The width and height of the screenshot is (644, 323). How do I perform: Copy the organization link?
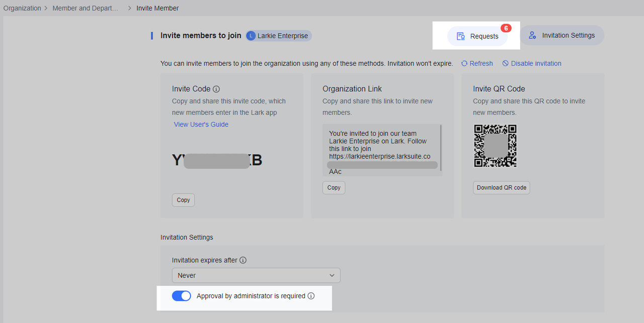tap(334, 187)
